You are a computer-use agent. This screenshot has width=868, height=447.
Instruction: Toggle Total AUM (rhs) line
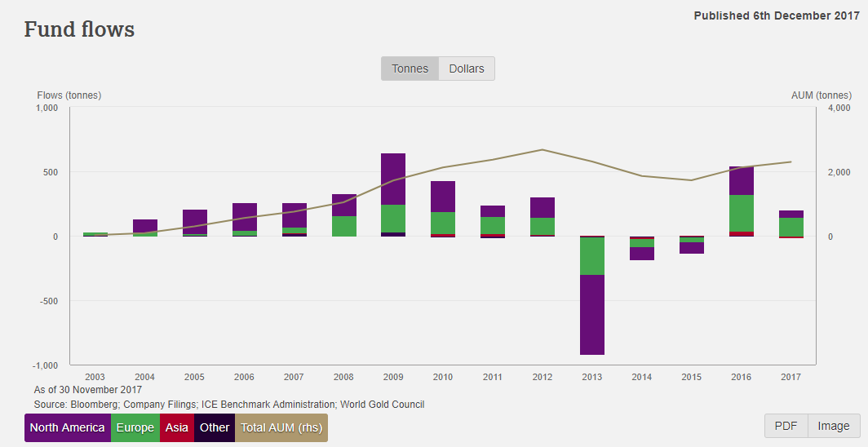pos(281,427)
